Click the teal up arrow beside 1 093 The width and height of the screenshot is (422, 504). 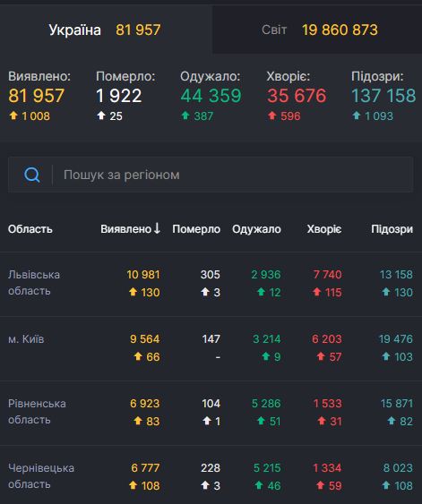pos(356,115)
